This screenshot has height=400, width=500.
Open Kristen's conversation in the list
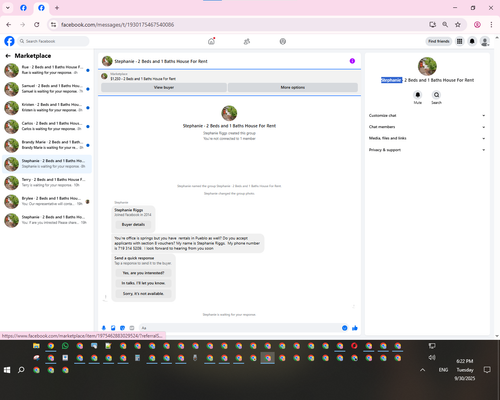click(x=47, y=108)
